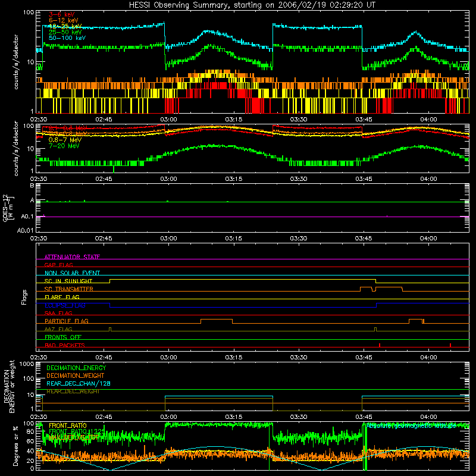The height and width of the screenshot is (476, 476).
Task: Select the PARTICLE_FLAG label
Action: (67, 321)
